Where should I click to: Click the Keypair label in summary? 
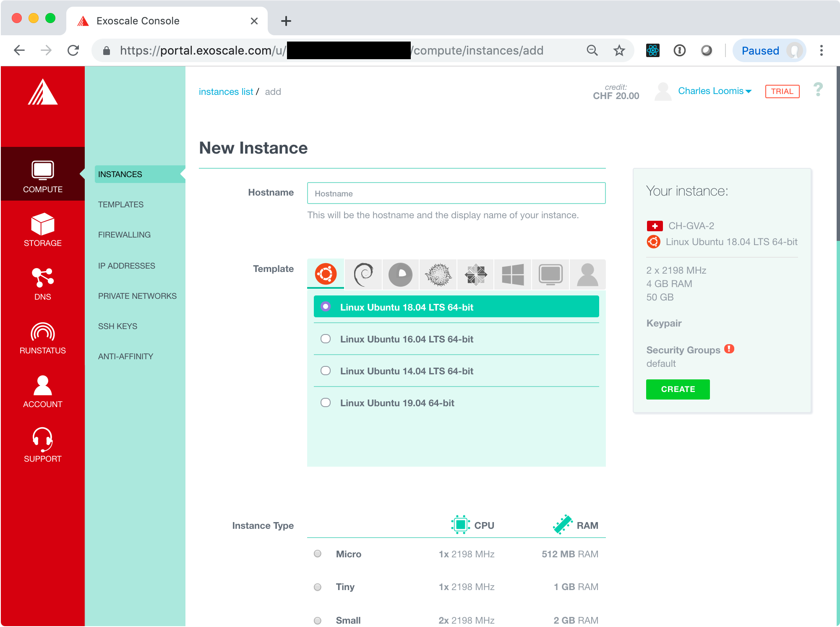coord(664,323)
